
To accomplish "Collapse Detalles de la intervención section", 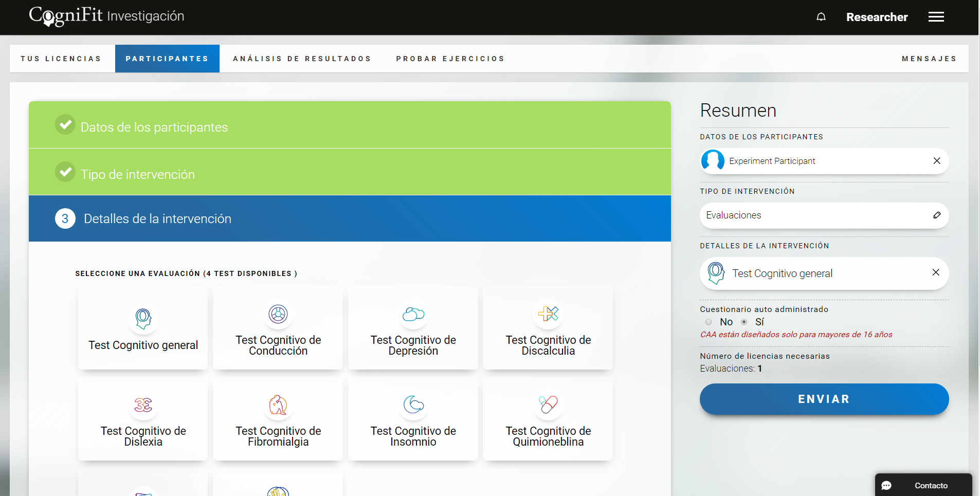I will [350, 218].
